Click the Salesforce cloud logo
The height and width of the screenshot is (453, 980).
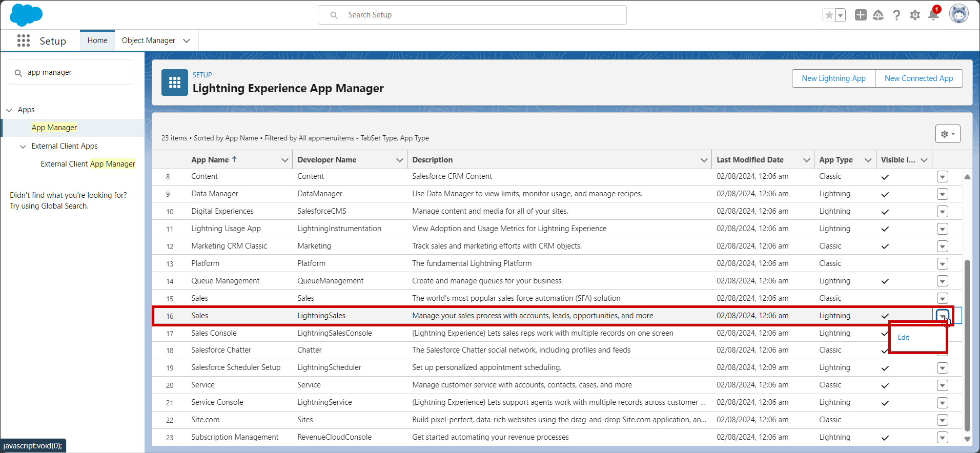[x=26, y=15]
